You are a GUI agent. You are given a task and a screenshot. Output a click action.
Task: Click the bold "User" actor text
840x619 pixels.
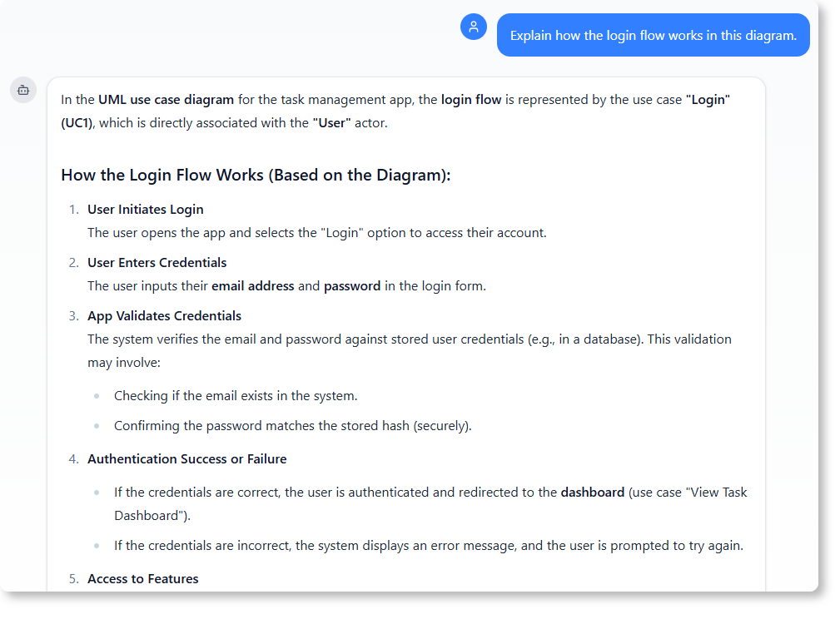click(332, 123)
